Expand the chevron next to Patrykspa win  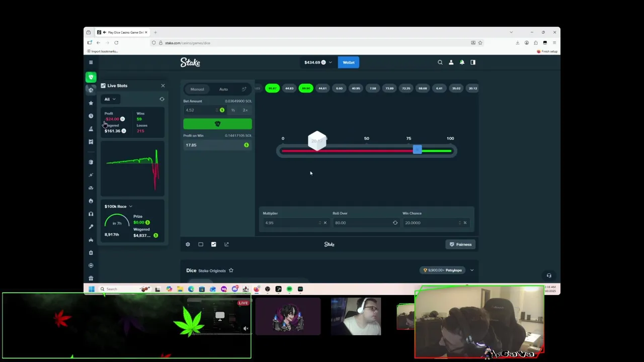(x=472, y=270)
